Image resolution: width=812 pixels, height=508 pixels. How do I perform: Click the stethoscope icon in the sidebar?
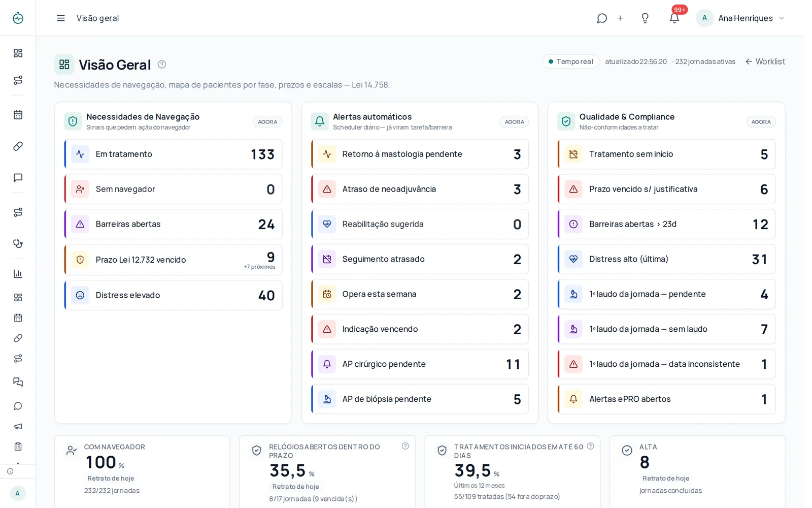[18, 243]
